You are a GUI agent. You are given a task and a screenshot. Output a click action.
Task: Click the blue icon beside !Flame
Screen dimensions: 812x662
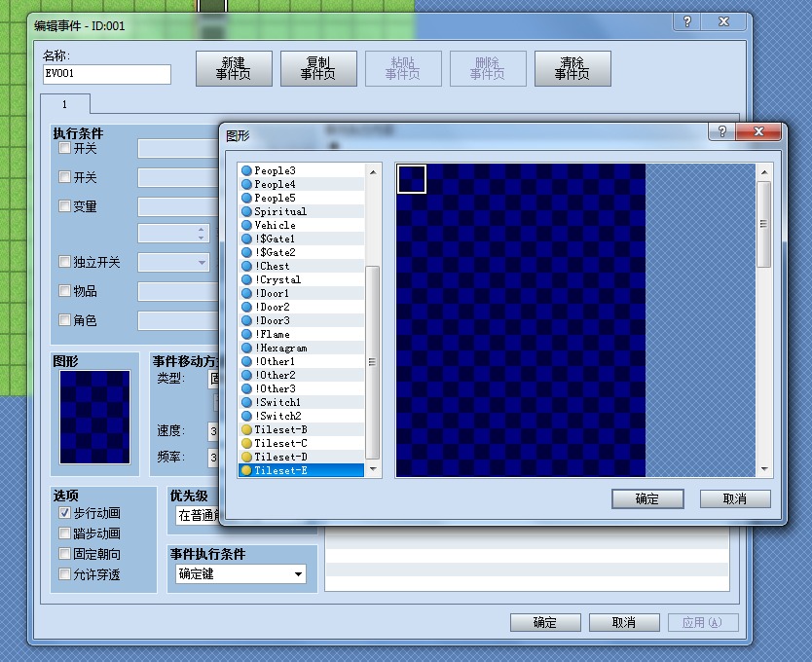(x=246, y=334)
